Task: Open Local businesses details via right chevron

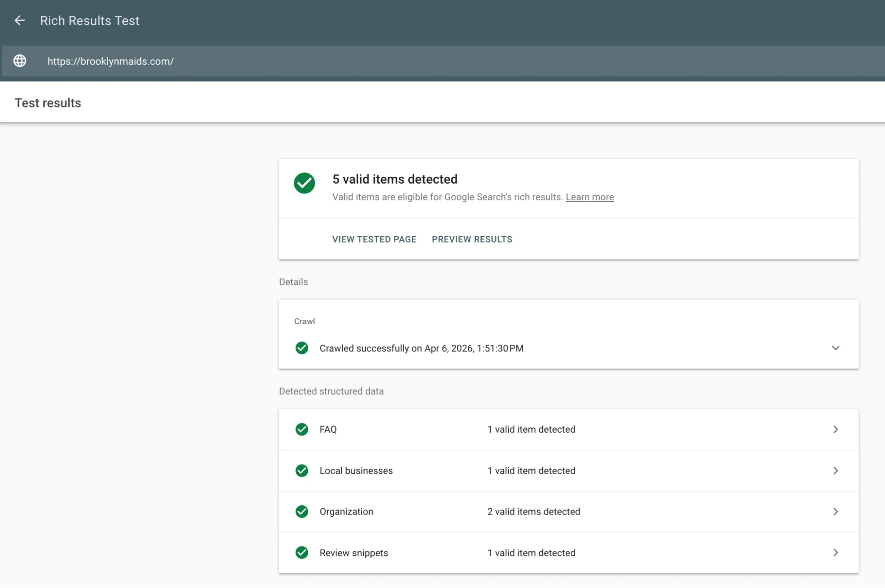Action: [x=835, y=471]
